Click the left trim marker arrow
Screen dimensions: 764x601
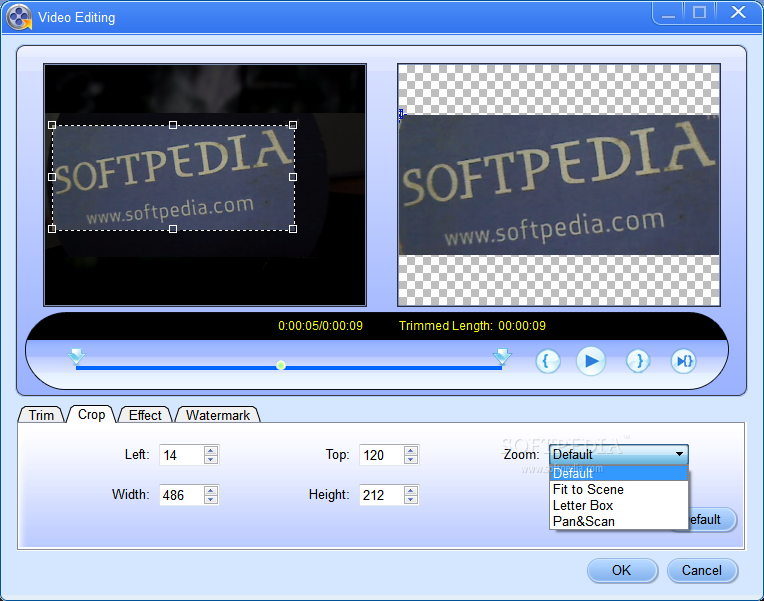coord(76,356)
